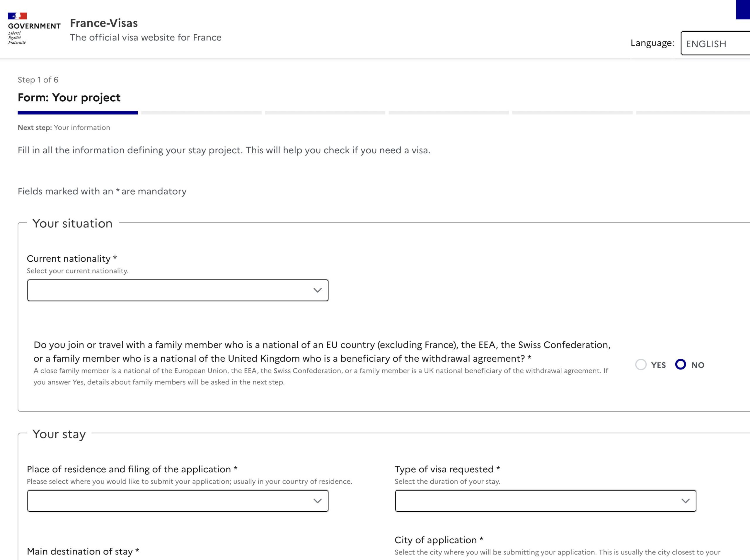Screen dimensions: 750x560
Task: Click the filled blue portion of the progress bar
Action: tap(77, 113)
